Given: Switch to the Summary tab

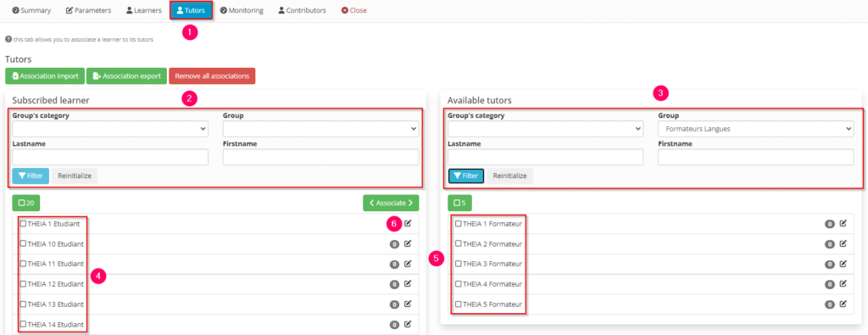Looking at the screenshot, I should pos(31,10).
